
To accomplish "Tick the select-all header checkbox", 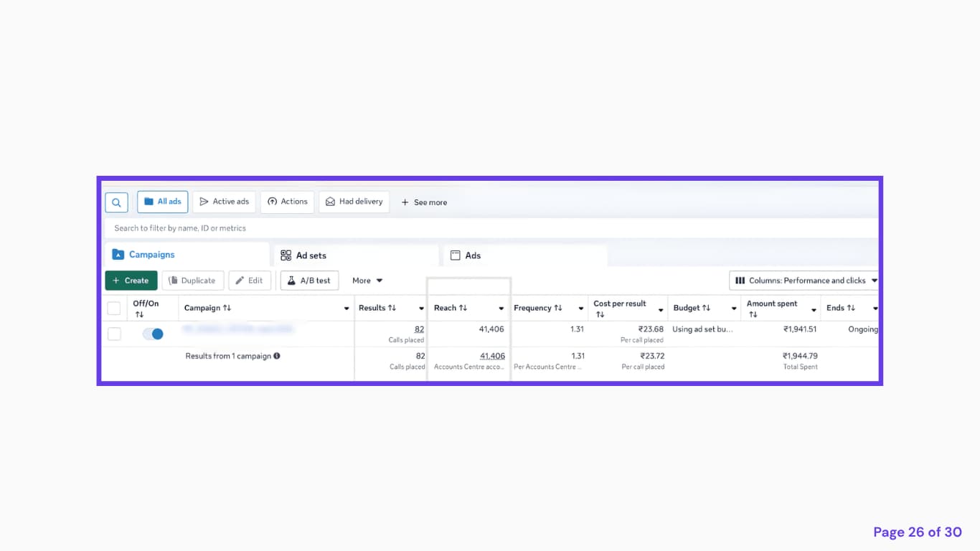I will (114, 309).
